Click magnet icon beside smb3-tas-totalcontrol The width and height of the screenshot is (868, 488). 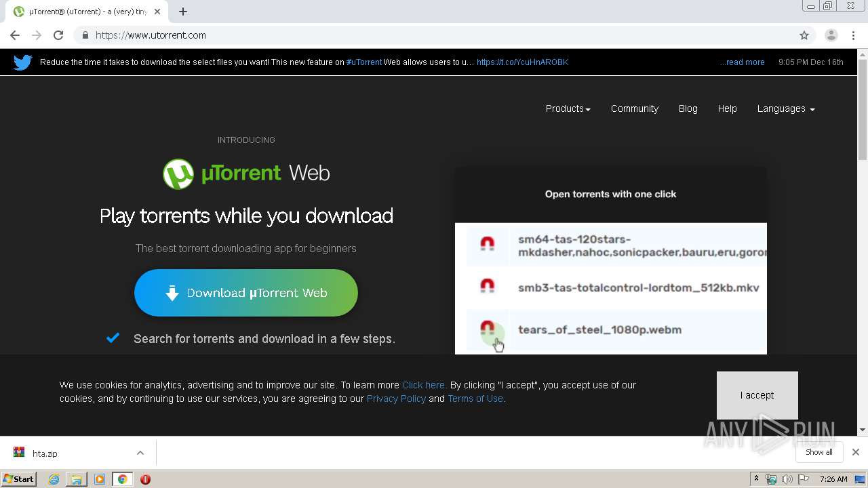point(487,286)
